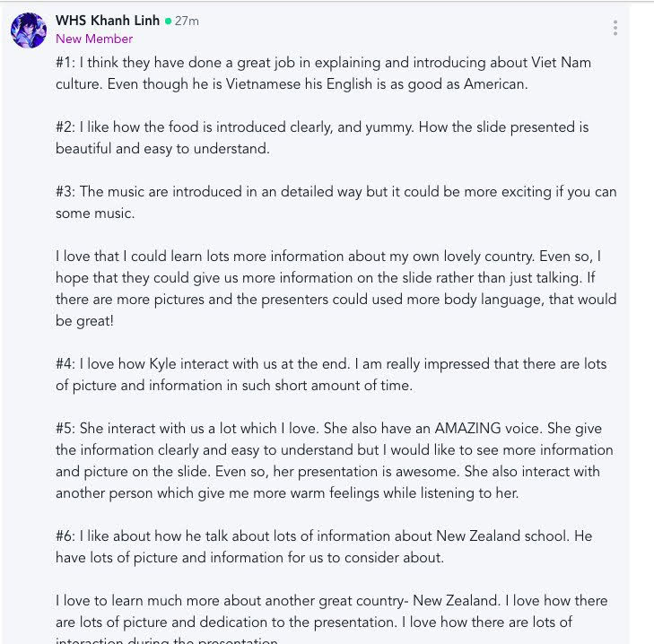654x644 pixels.
Task: Select the New Member role label
Action: (x=94, y=39)
